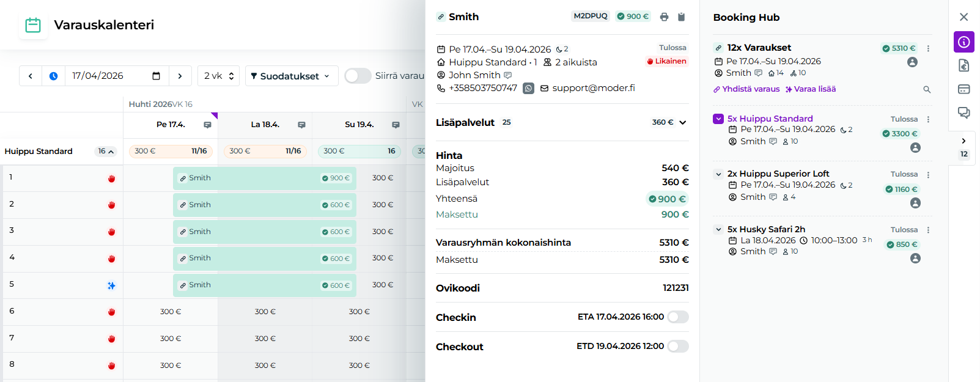Expand the Lisäpalvelut section

pos(682,122)
